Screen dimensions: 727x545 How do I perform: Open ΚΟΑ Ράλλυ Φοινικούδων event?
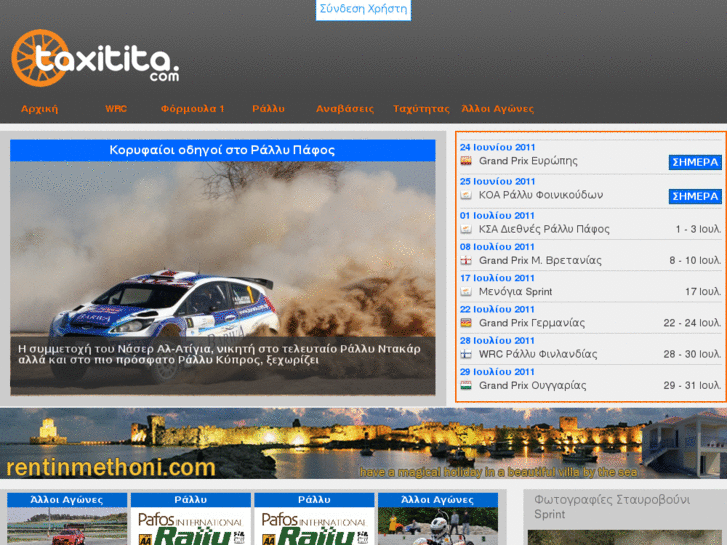click(541, 195)
